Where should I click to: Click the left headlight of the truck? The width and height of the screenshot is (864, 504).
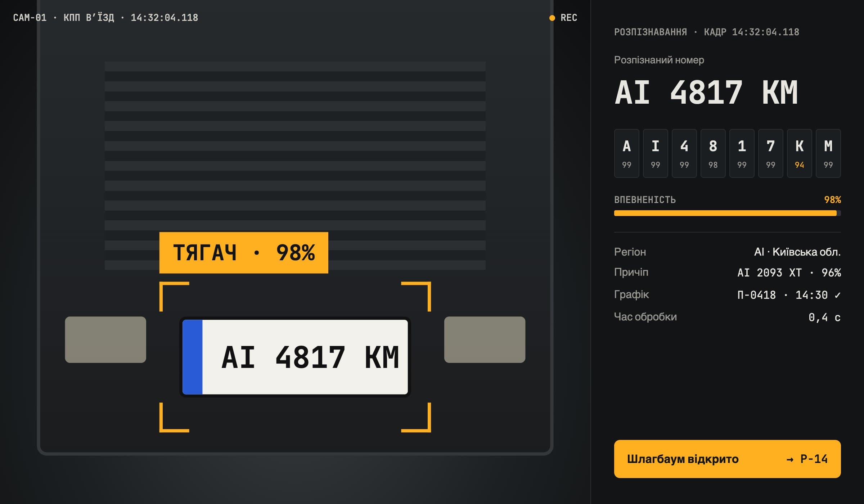[x=105, y=339]
